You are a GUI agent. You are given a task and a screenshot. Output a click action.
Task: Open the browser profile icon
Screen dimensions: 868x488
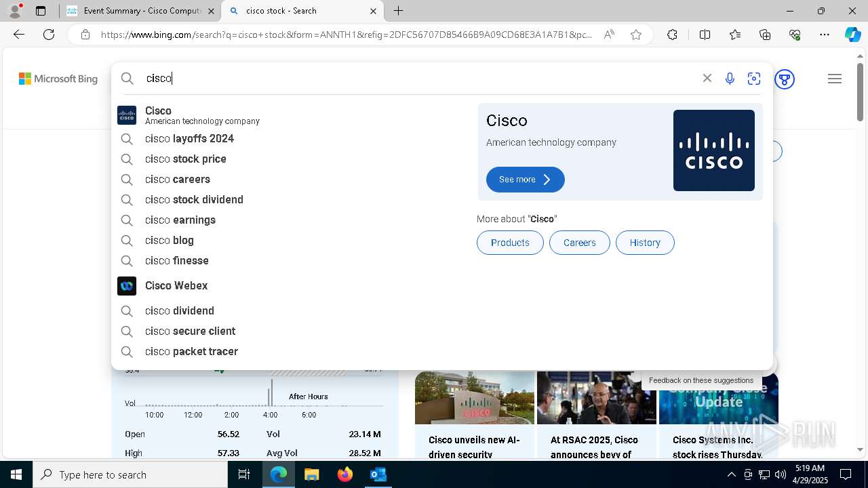coord(15,11)
